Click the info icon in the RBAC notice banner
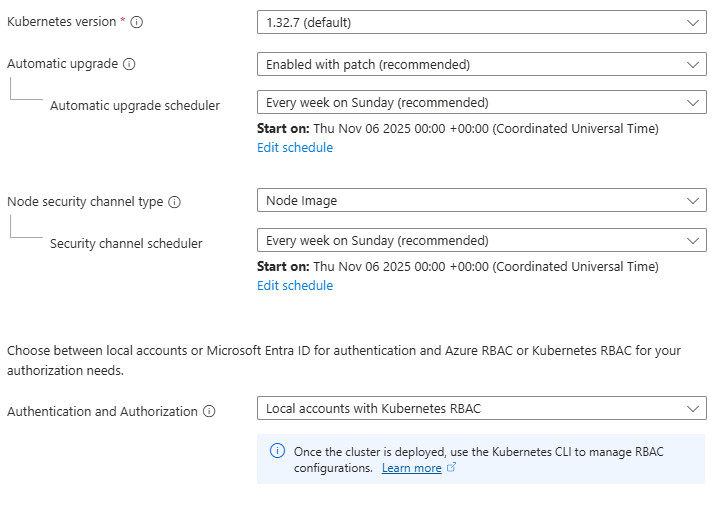 (x=278, y=451)
